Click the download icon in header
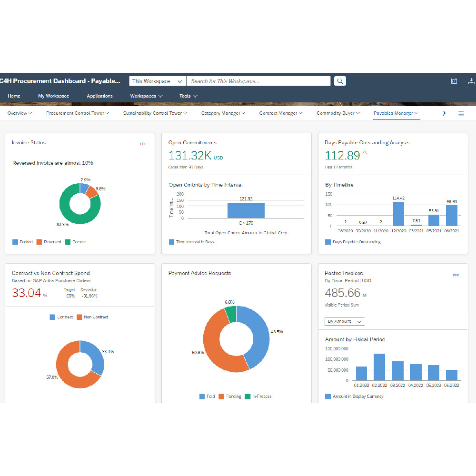 [x=471, y=81]
